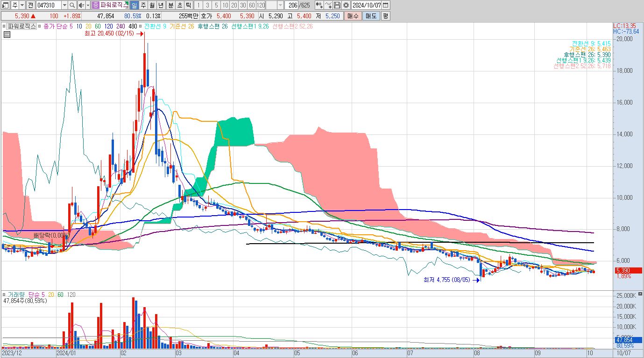Open chart settings gear icon
Screen dimensions: 644x358
pos(346,5)
